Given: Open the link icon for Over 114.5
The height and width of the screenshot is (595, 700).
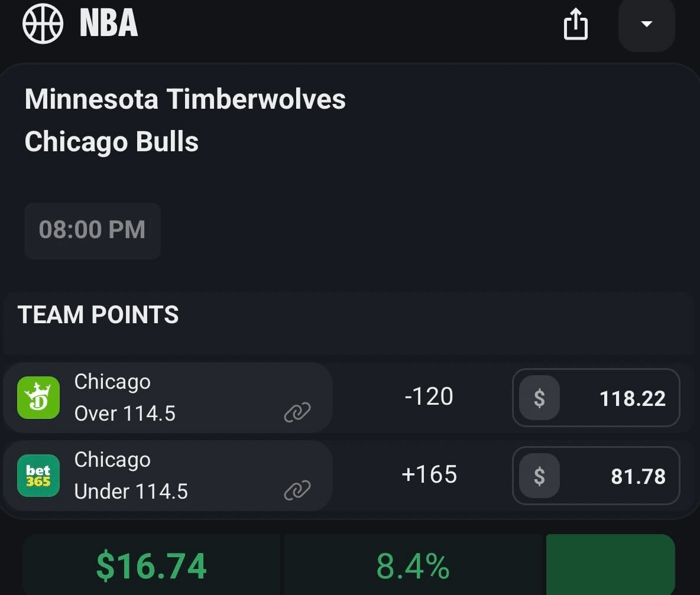Looking at the screenshot, I should 297,412.
